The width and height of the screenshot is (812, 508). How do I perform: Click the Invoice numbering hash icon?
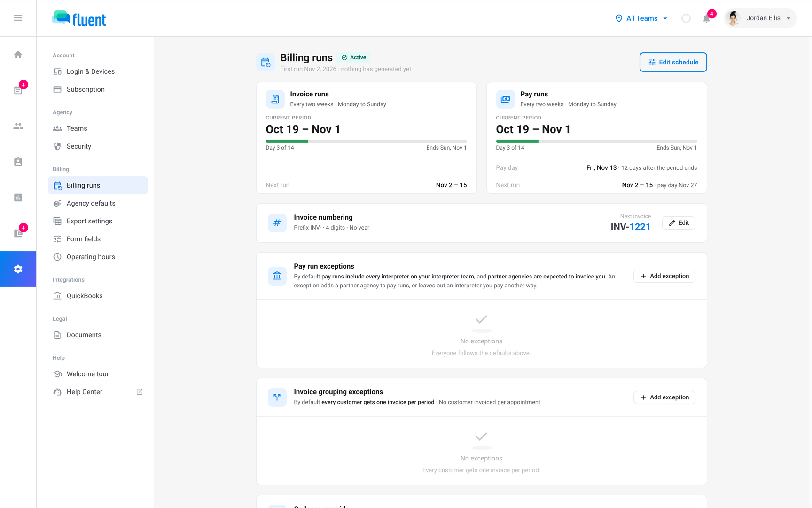coord(277,223)
